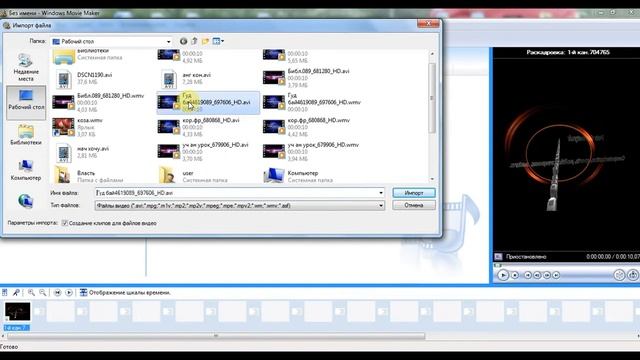Select the first clip thumbnail on storyboard

(17, 311)
